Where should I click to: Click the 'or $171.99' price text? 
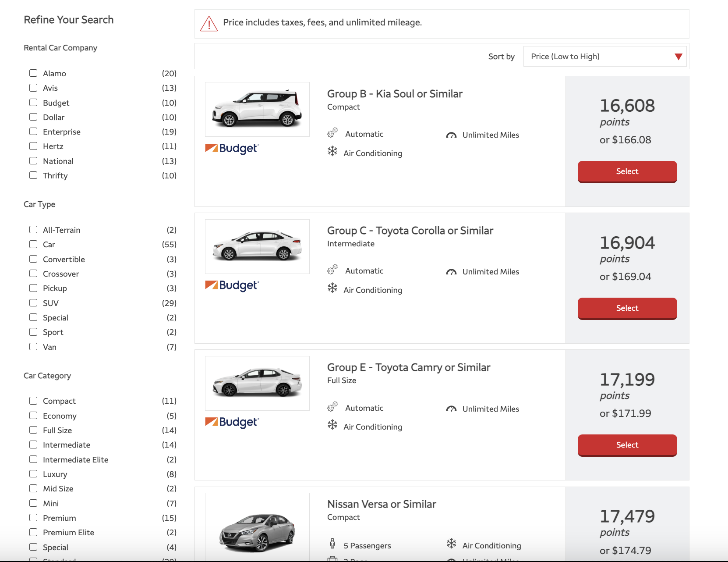[625, 413]
